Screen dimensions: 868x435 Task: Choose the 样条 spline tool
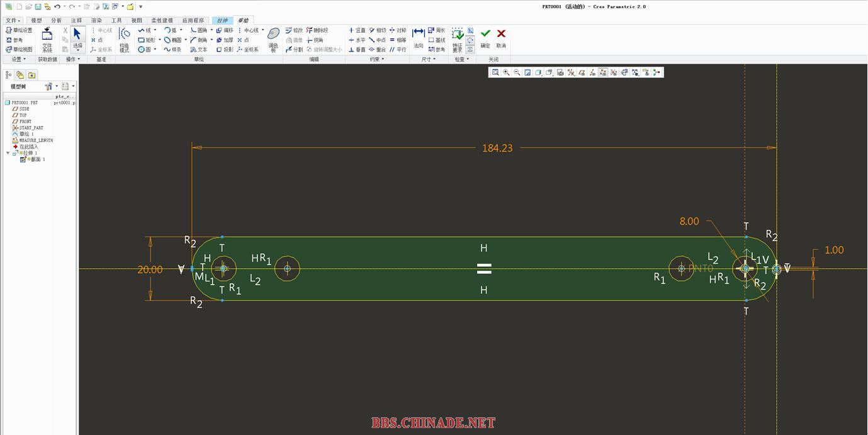pos(172,49)
